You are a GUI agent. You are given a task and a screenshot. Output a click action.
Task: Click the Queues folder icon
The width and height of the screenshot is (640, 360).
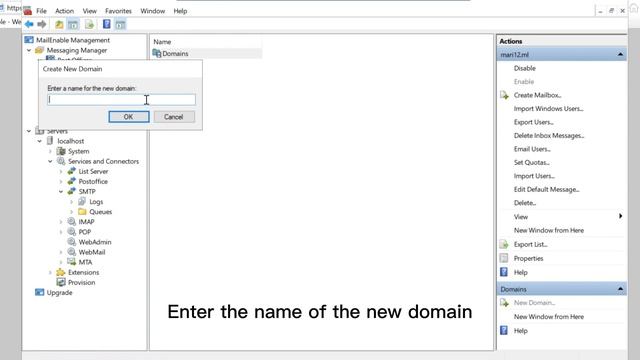[82, 211]
